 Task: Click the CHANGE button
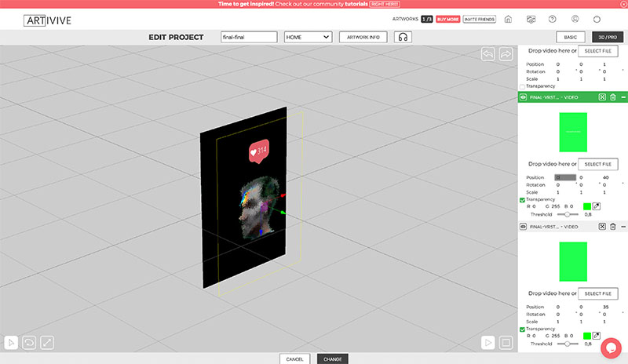tap(332, 359)
